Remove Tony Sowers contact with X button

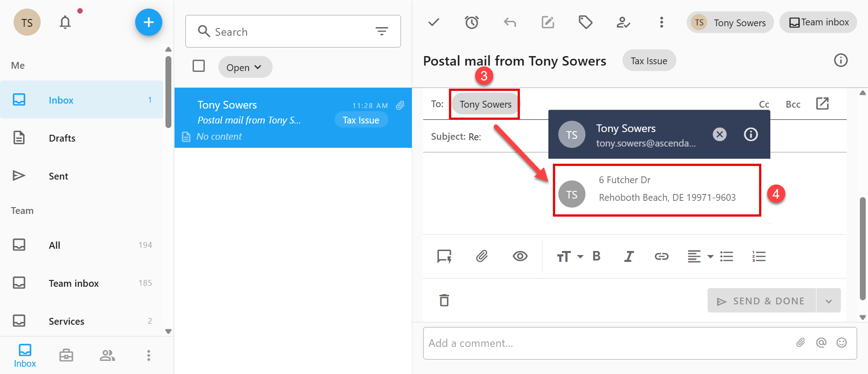point(719,134)
